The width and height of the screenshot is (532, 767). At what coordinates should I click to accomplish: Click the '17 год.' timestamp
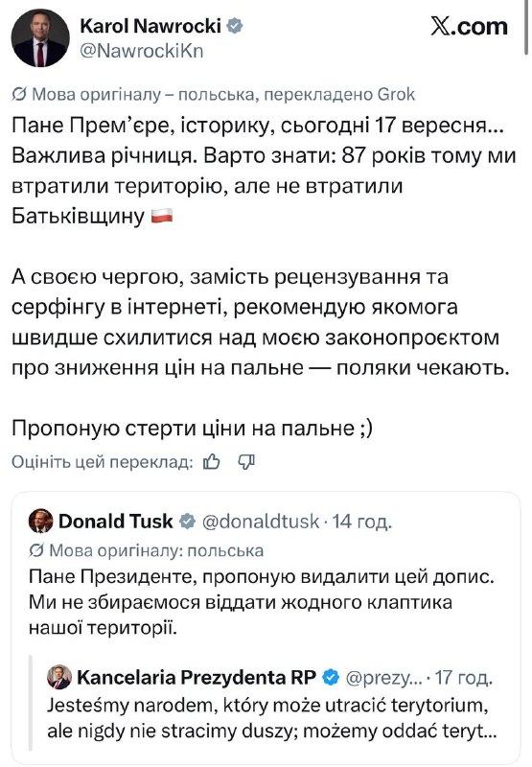464,678
